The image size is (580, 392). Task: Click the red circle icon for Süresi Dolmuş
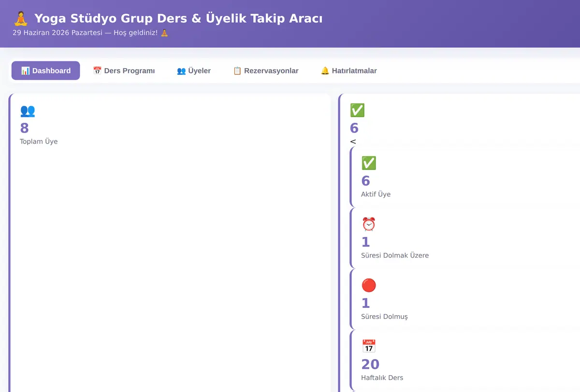click(369, 286)
